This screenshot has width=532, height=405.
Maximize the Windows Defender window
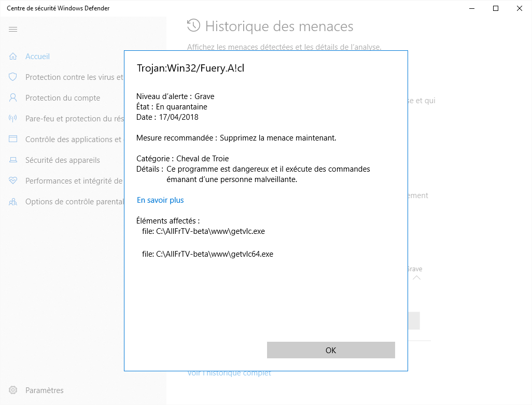[x=495, y=8]
